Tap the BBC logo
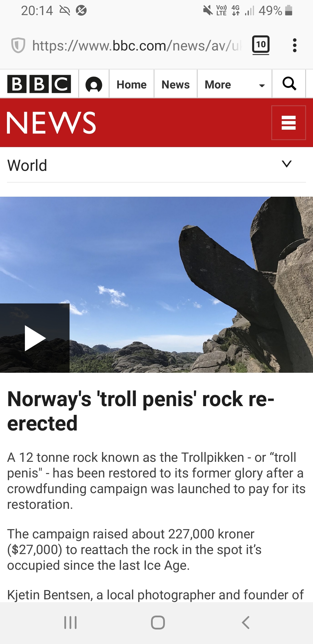The image size is (313, 644). pos(39,84)
